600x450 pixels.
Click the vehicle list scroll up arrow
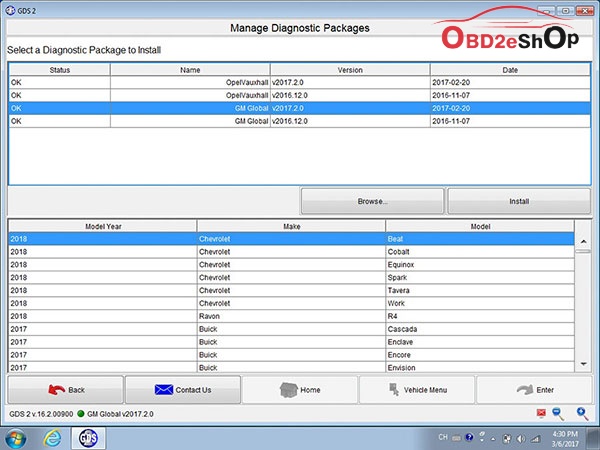point(584,241)
